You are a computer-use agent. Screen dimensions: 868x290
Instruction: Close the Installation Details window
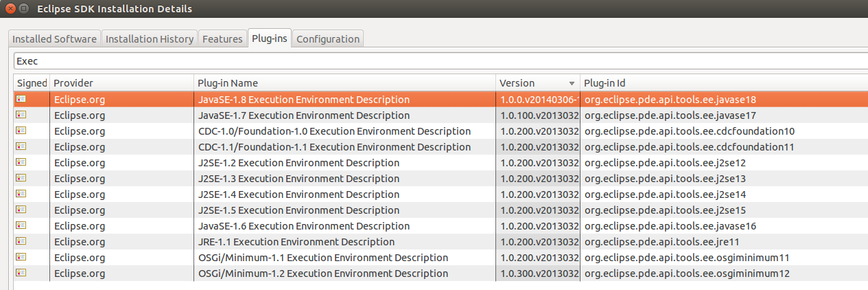point(10,9)
